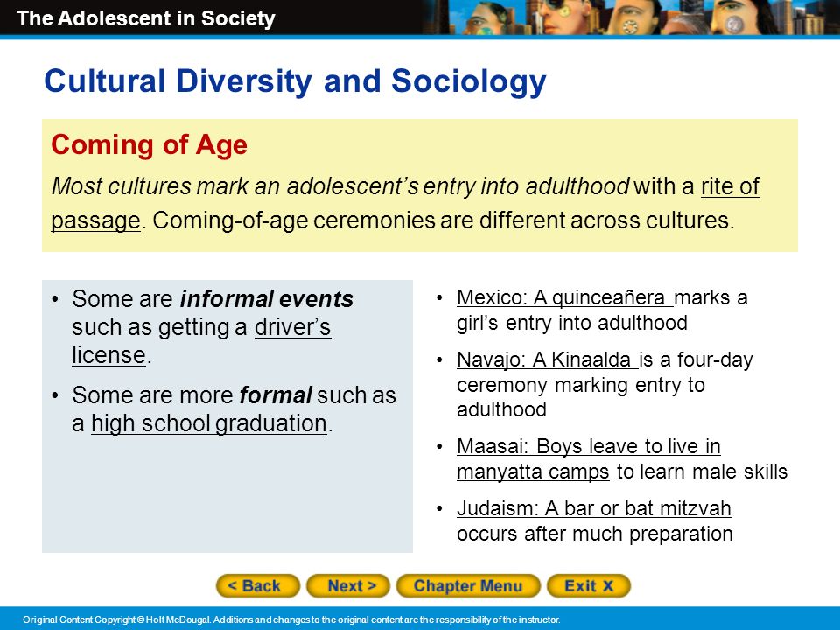The height and width of the screenshot is (630, 840).
Task: Open the Chapter Menu
Action: coord(467,585)
